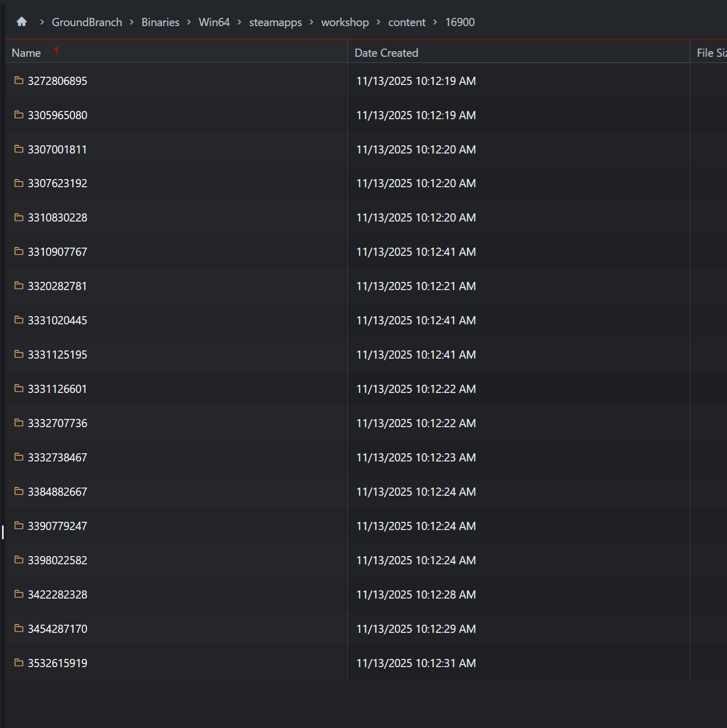Navigate to workshop in breadcrumb path
Screen dimensions: 727x728
[345, 23]
